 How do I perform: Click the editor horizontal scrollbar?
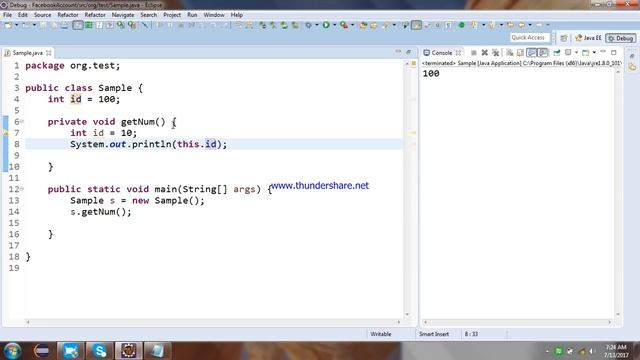tap(213, 322)
